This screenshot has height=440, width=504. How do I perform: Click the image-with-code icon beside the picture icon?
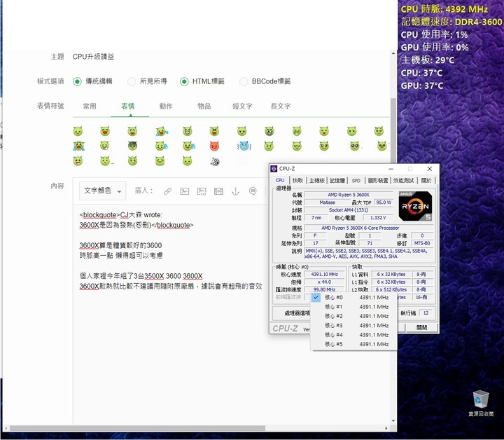pos(202,191)
